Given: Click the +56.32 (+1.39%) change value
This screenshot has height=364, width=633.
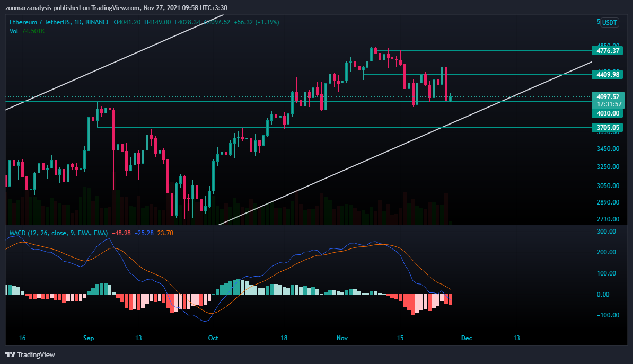Looking at the screenshot, I should [257, 22].
